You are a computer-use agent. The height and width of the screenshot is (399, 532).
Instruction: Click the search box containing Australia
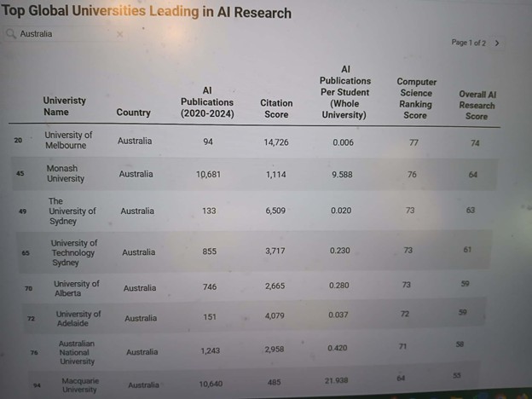click(64, 34)
